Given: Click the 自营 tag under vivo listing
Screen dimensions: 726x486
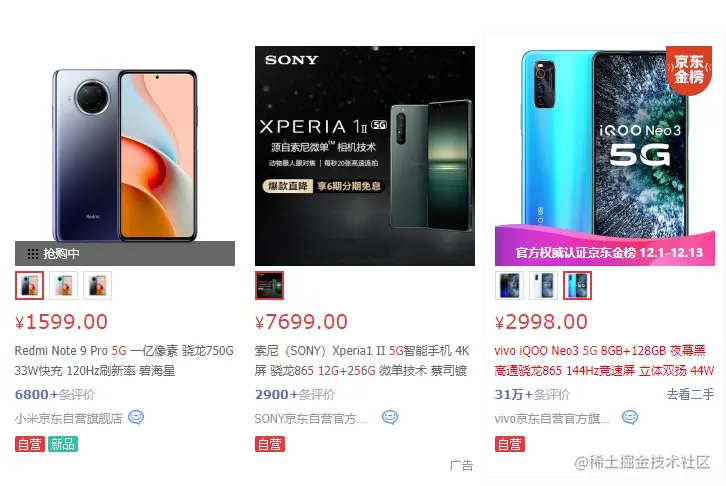Looking at the screenshot, I should 510,444.
